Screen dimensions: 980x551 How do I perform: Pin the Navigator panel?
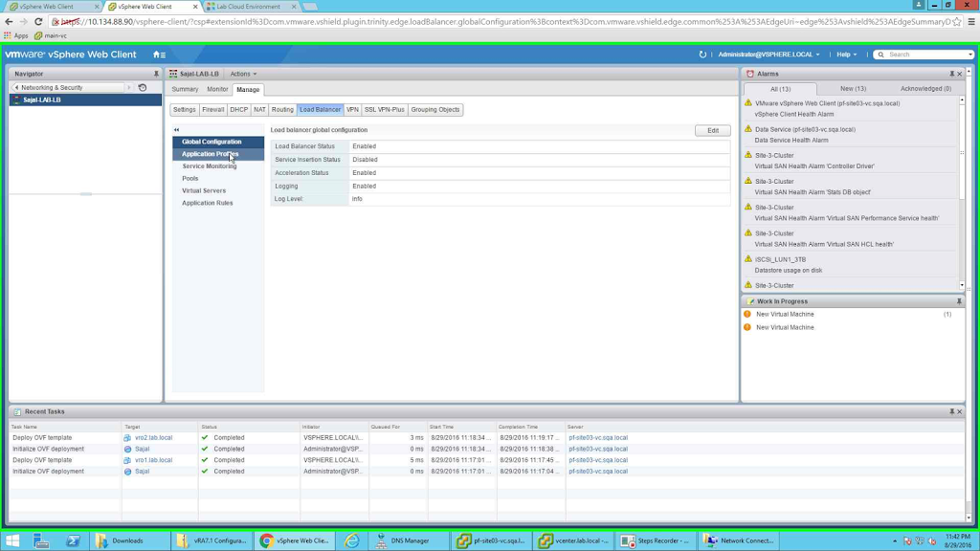(156, 74)
